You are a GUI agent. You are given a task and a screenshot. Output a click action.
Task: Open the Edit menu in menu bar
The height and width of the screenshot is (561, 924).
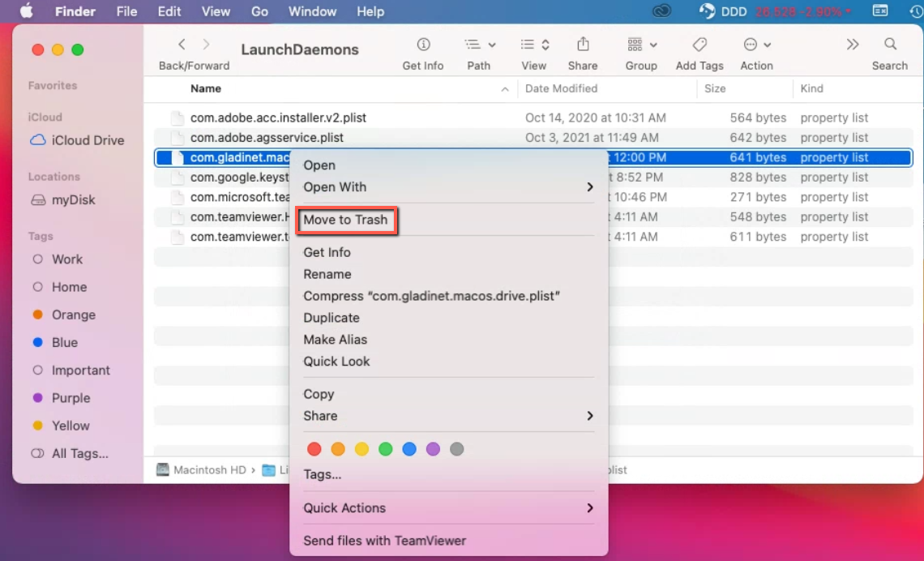coord(169,11)
